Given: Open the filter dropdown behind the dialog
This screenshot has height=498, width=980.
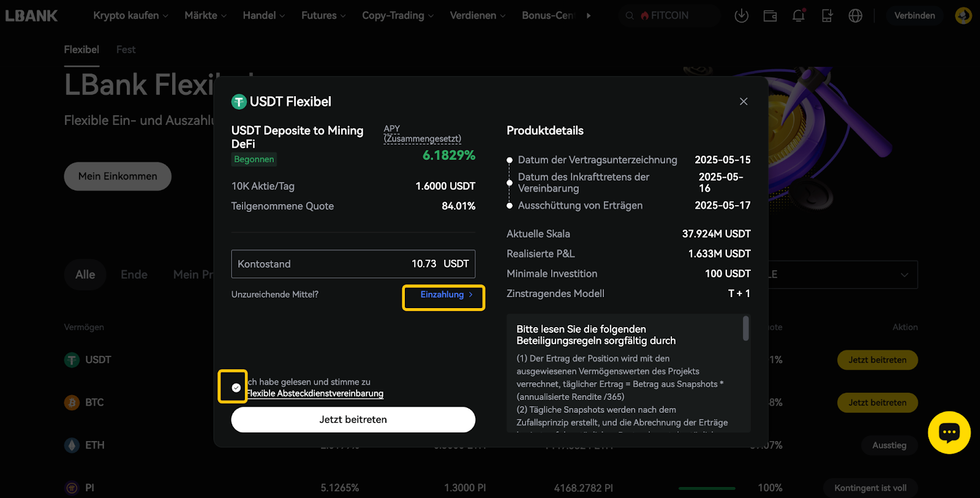Looking at the screenshot, I should pyautogui.click(x=843, y=274).
